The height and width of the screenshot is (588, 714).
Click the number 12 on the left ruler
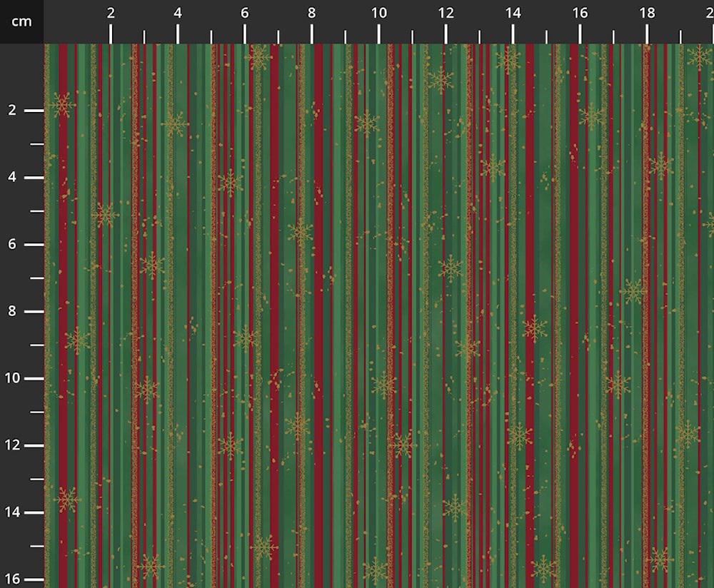coord(12,445)
